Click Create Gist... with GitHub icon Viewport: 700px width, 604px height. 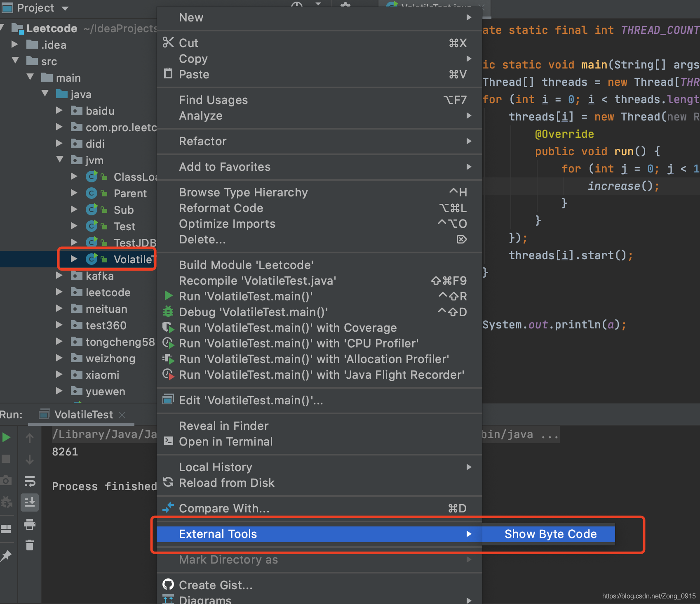pos(319,585)
